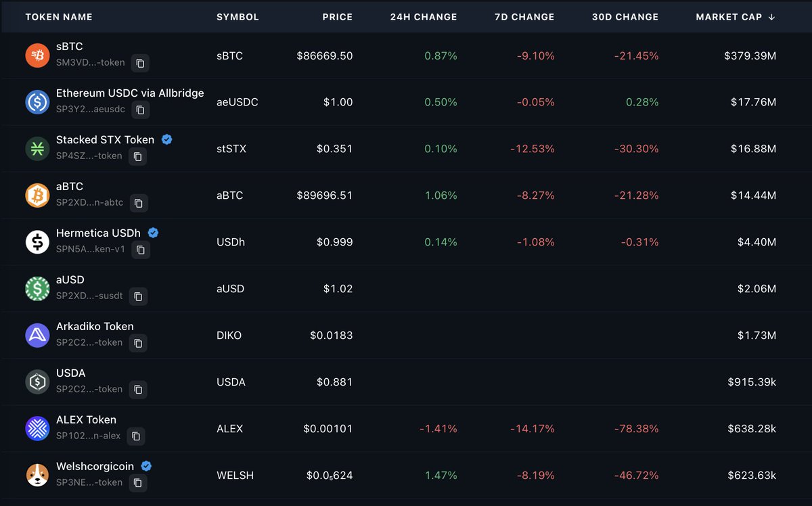This screenshot has width=812, height=506.
Task: Select the sBTC price $86669.50
Action: click(325, 56)
